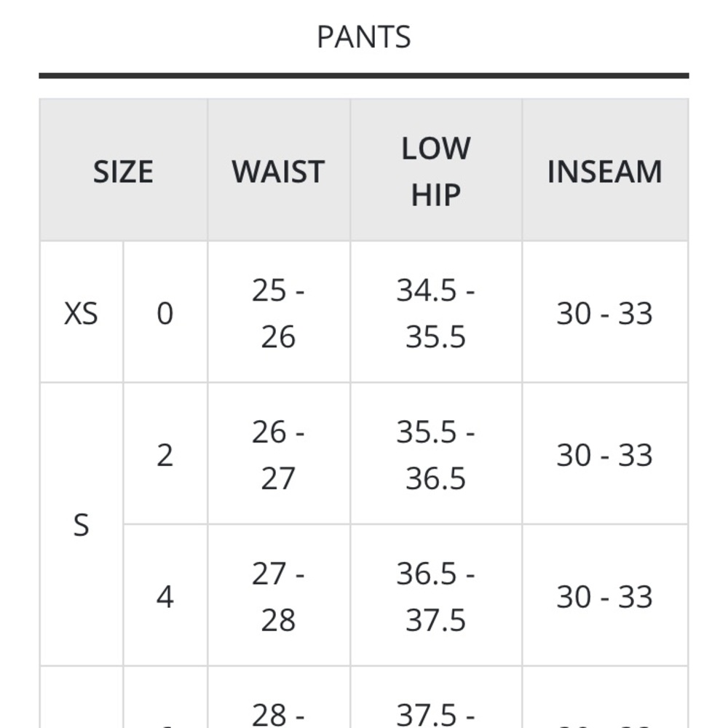Screen dimensions: 728x728
Task: Click the PANTS title heading
Action: tap(363, 36)
